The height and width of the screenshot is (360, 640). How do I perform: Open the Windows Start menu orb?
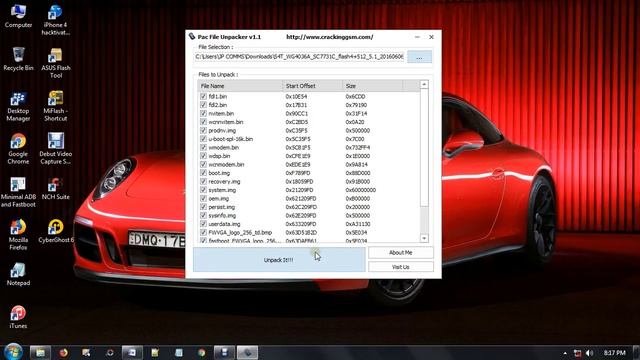(x=13, y=352)
